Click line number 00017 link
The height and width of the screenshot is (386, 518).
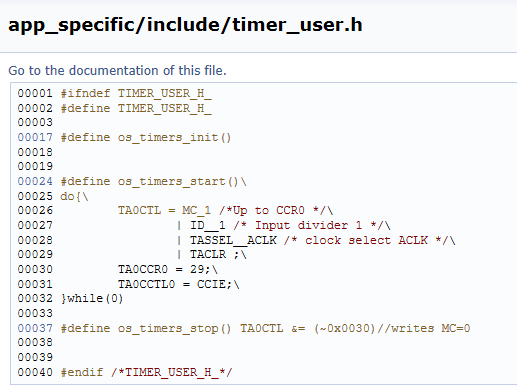(35, 137)
